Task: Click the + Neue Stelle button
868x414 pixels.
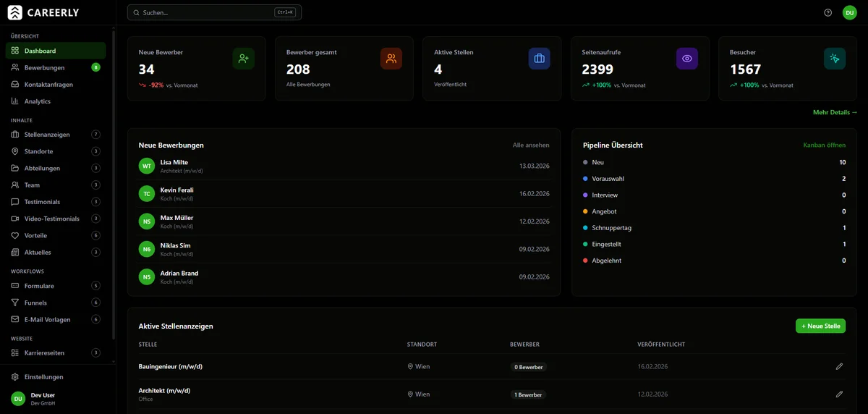Action: point(820,326)
